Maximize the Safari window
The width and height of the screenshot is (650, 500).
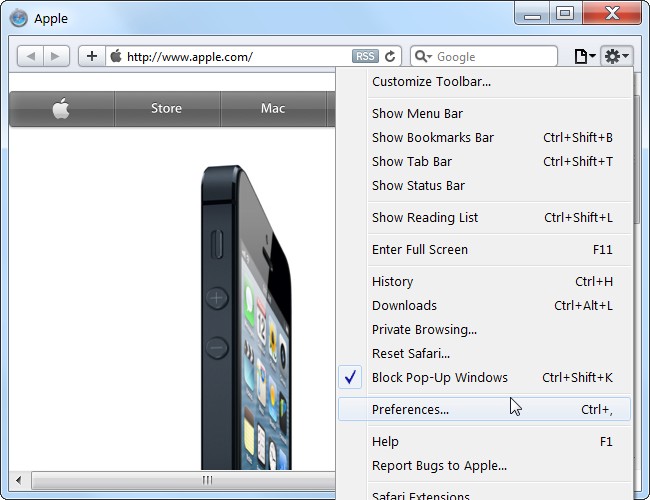tap(565, 13)
